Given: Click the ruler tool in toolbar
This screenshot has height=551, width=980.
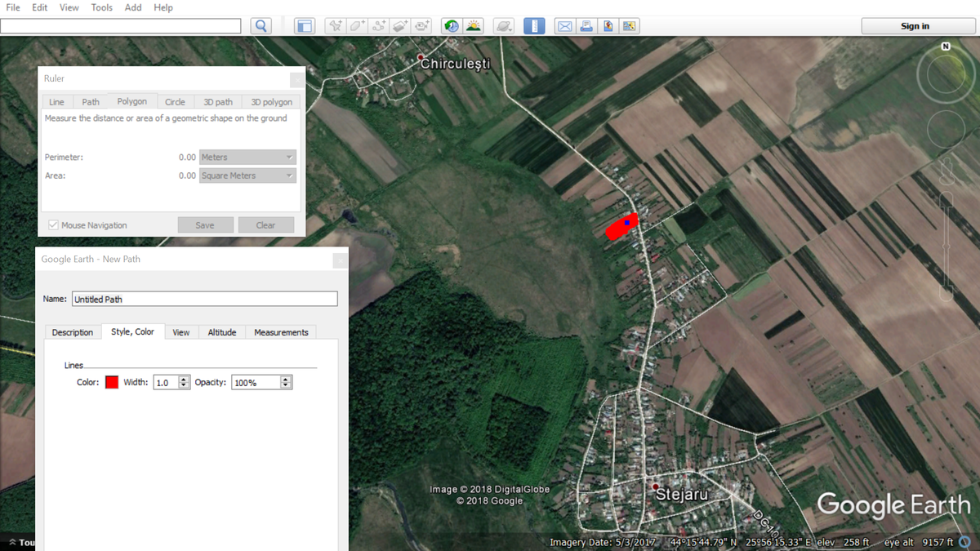Looking at the screenshot, I should (x=533, y=26).
